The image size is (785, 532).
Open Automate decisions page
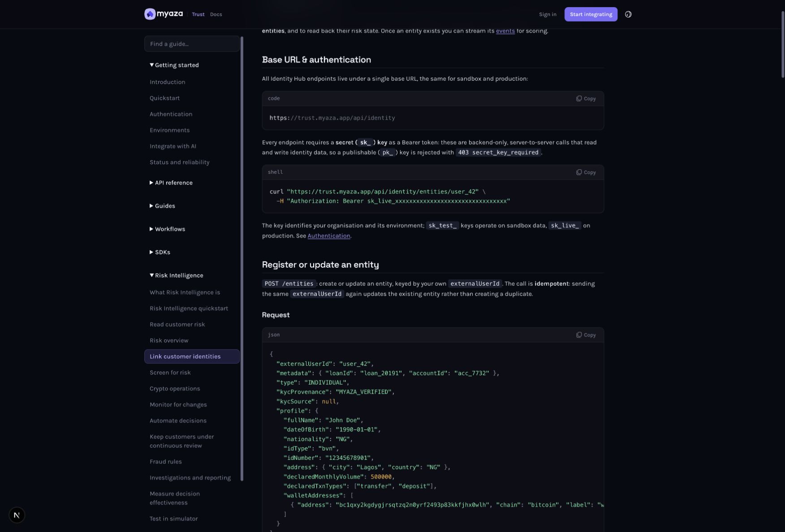coord(178,421)
